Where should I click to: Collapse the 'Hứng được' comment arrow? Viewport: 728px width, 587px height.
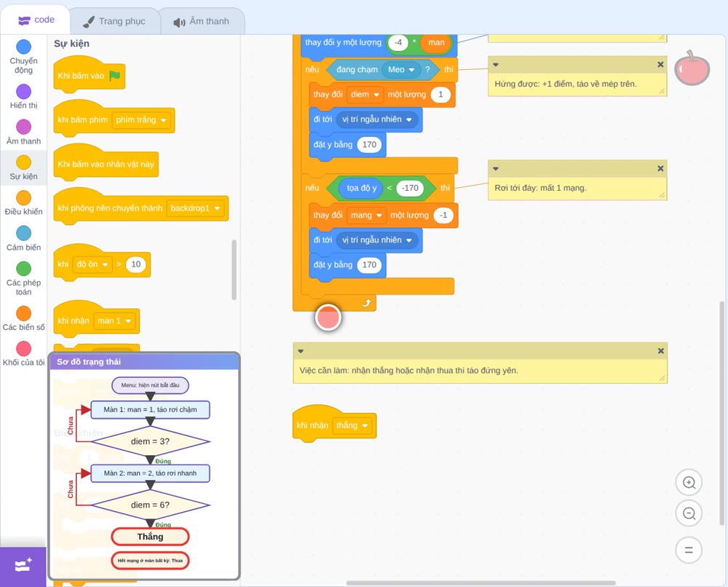[496, 65]
